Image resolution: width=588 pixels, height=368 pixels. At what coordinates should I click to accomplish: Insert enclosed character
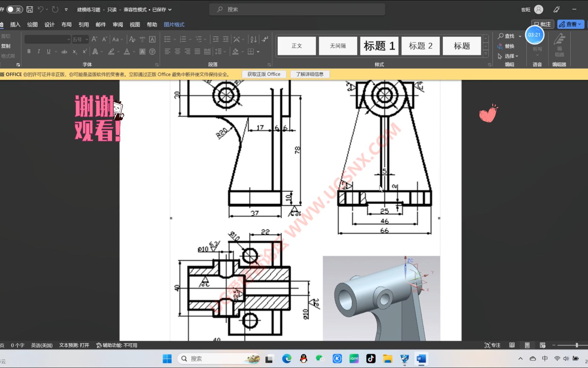[152, 51]
